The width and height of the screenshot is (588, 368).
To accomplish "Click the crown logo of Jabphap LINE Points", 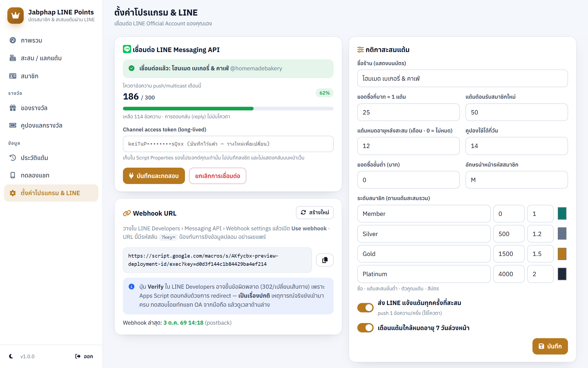I will coord(16,15).
